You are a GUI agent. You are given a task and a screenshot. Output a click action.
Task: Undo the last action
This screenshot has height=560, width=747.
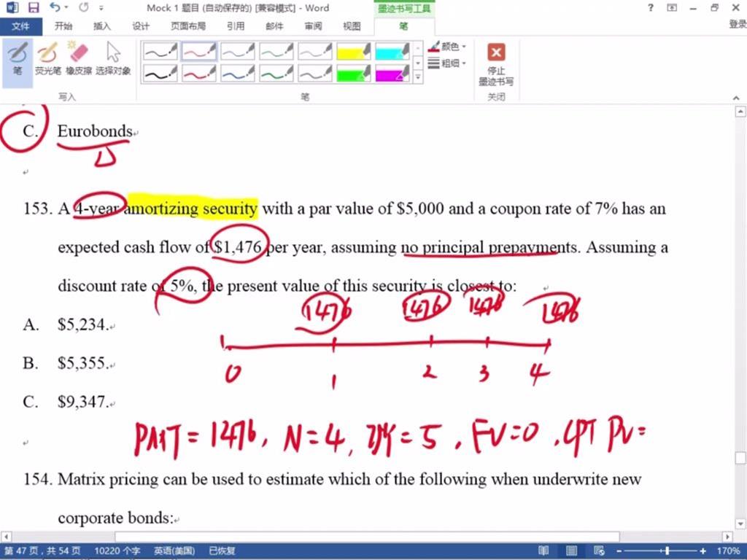click(54, 7)
